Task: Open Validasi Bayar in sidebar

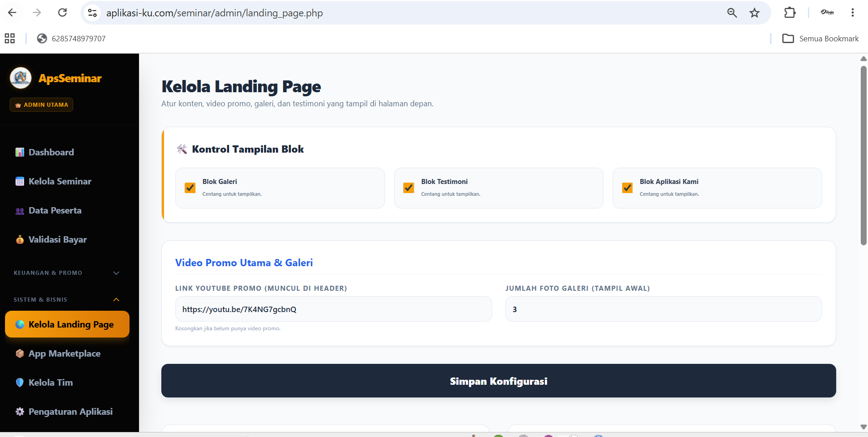Action: coord(67,239)
